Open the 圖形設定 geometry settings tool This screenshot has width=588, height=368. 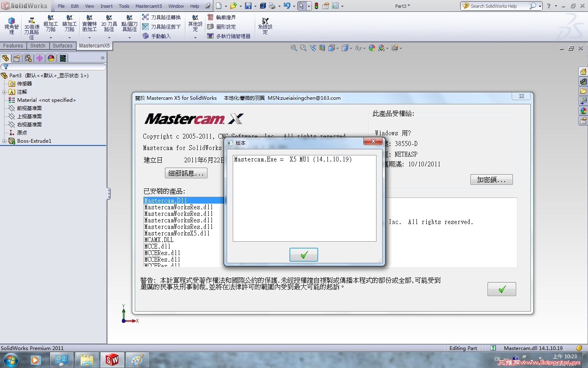click(222, 27)
